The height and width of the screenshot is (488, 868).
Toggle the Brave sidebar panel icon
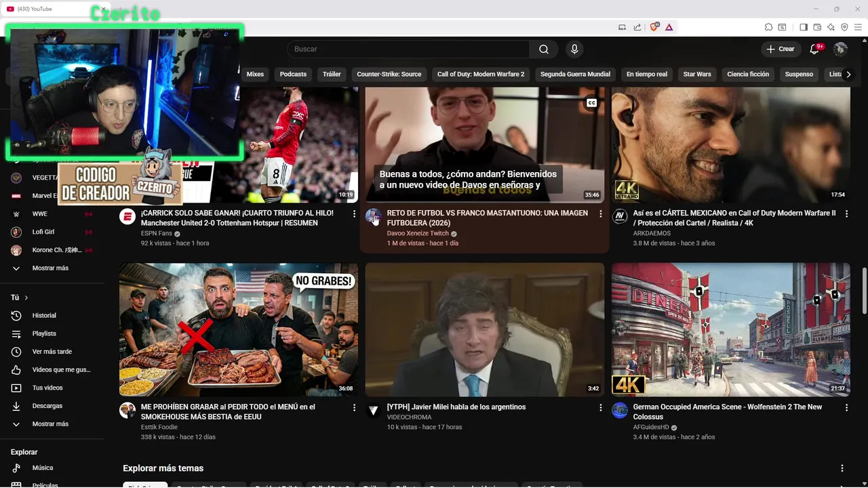pyautogui.click(x=804, y=27)
